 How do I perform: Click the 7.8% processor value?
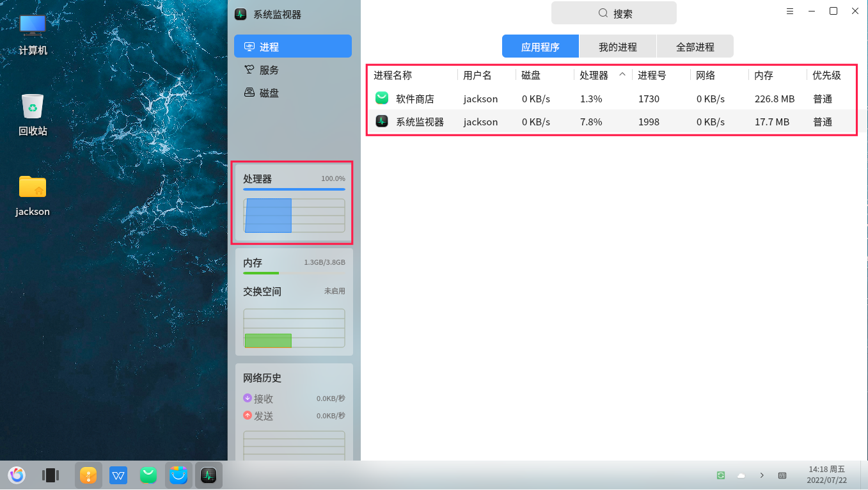click(591, 122)
